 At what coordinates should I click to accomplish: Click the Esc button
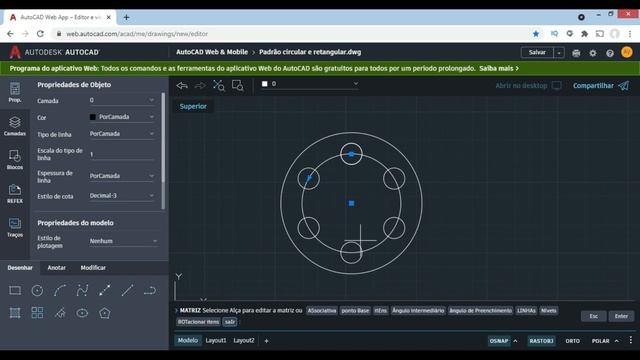point(593,316)
